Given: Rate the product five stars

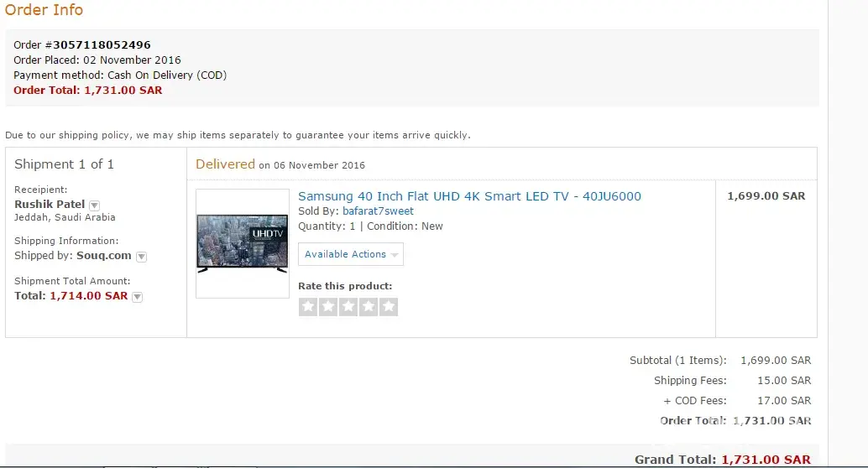Looking at the screenshot, I should [389, 306].
